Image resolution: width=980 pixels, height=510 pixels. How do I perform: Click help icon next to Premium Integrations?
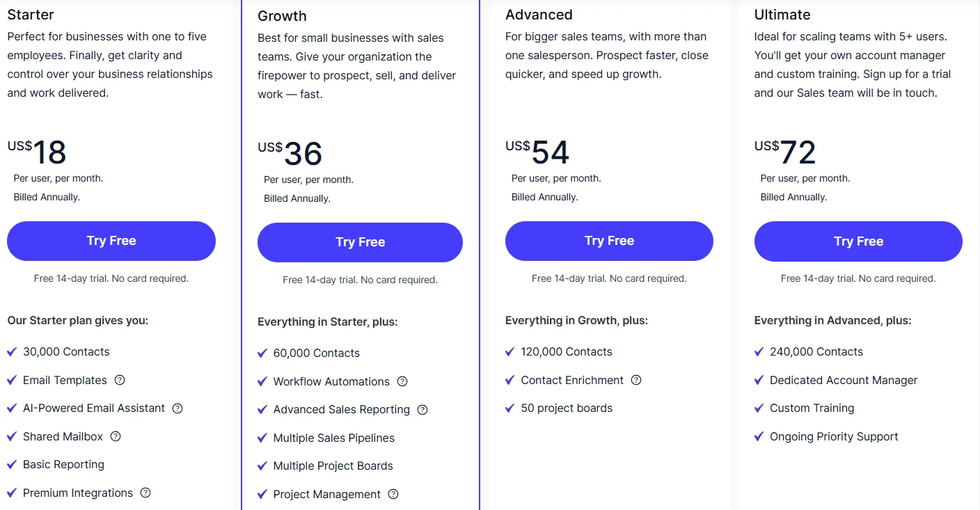coord(145,493)
